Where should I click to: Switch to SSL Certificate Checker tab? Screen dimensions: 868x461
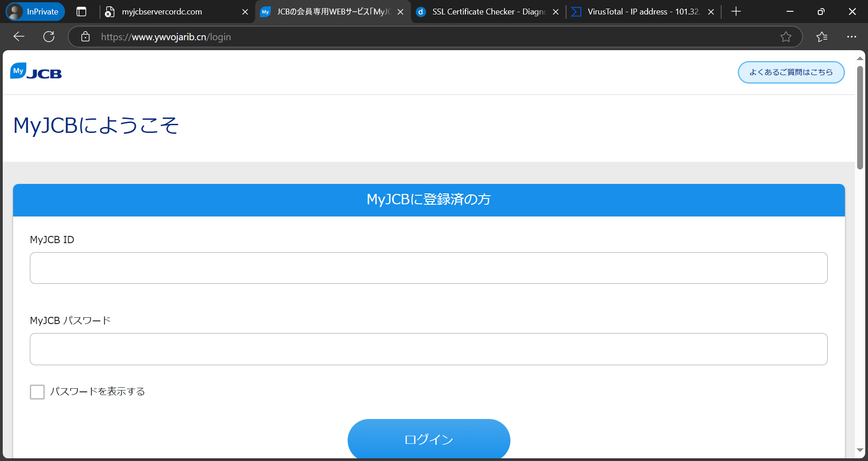(489, 12)
